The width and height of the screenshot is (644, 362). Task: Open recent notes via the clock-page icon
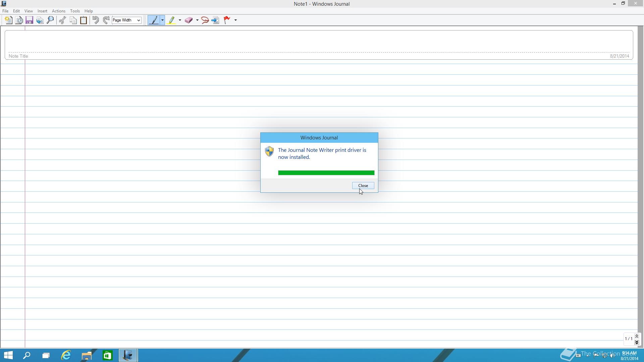19,20
